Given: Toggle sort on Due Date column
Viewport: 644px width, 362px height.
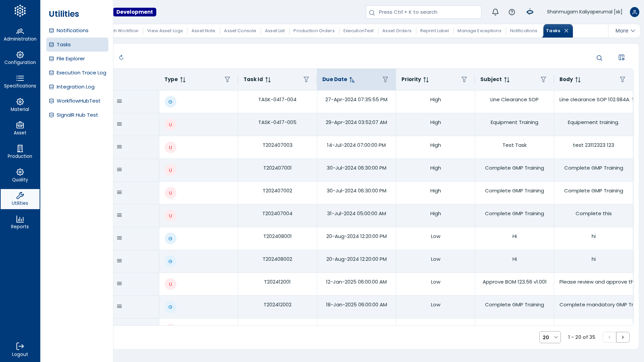Looking at the screenshot, I should coord(352,80).
